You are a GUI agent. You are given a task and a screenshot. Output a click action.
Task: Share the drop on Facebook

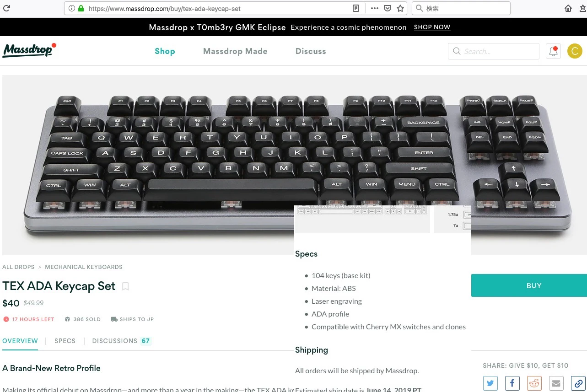[512, 383]
